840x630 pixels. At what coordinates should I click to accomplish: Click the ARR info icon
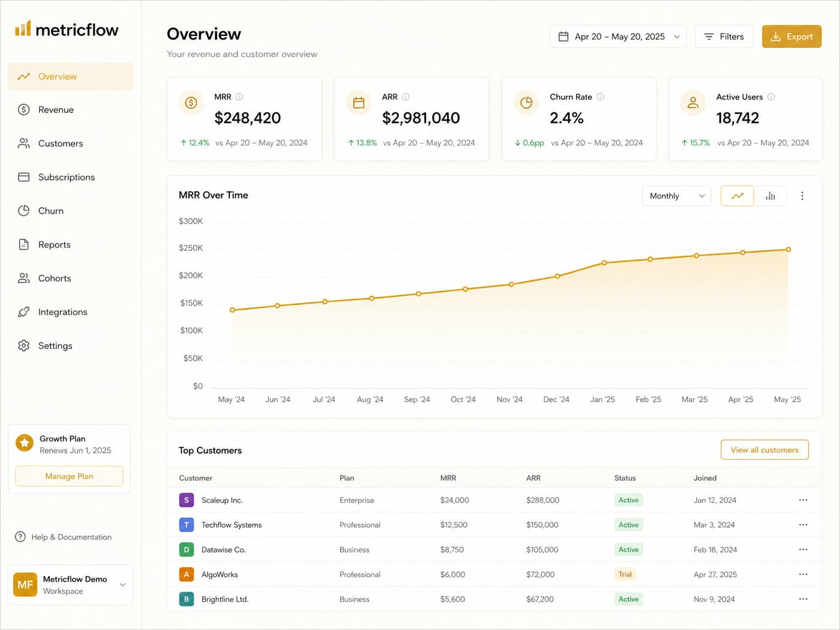[406, 97]
